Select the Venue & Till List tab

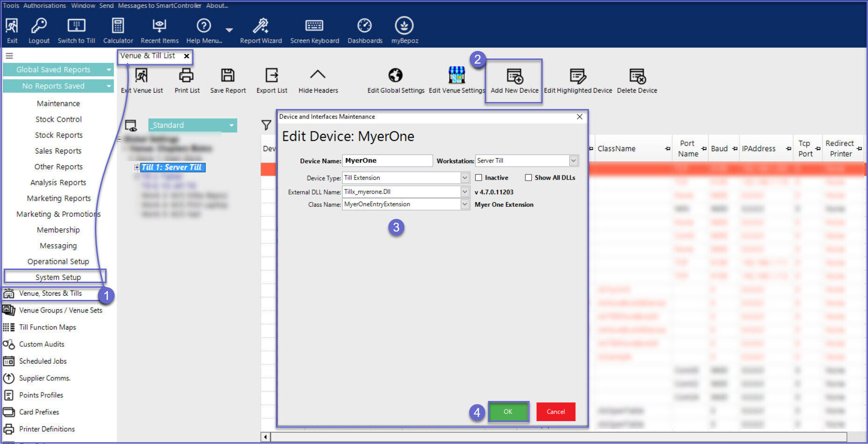[x=148, y=56]
